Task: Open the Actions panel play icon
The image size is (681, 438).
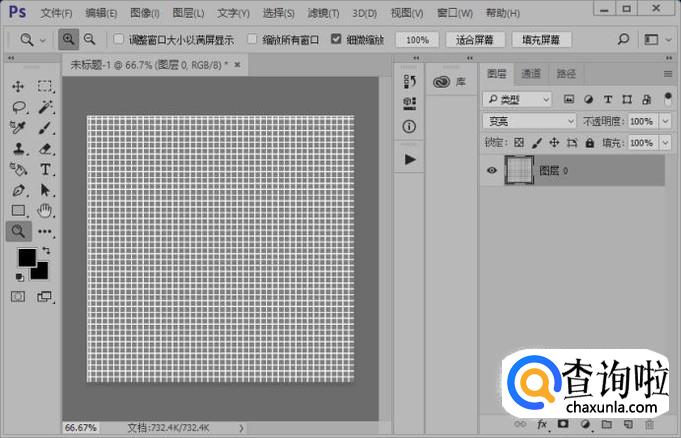Action: (x=410, y=159)
